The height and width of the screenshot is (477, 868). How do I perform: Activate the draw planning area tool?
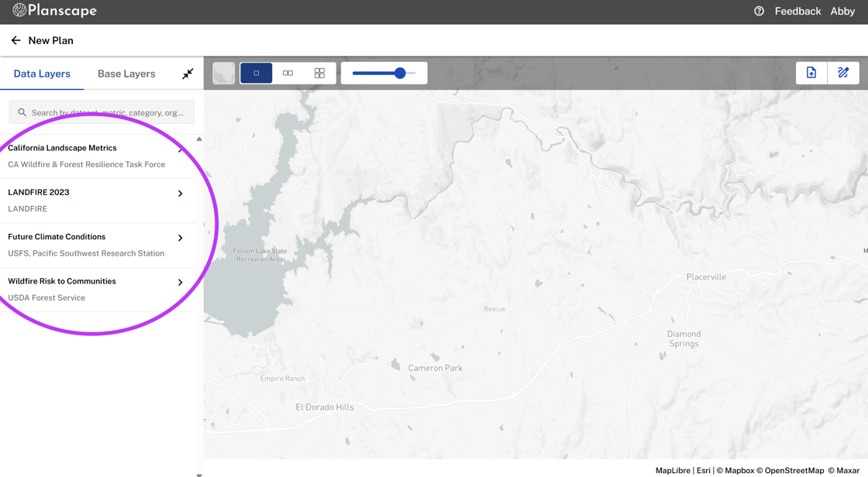[844, 72]
